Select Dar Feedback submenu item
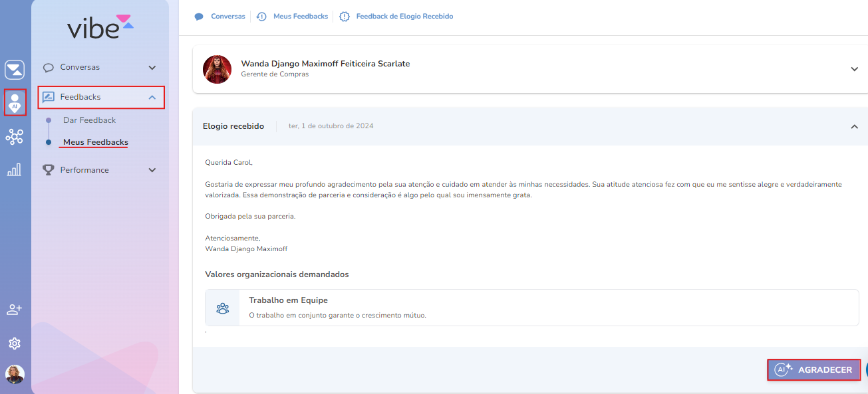 (x=89, y=120)
